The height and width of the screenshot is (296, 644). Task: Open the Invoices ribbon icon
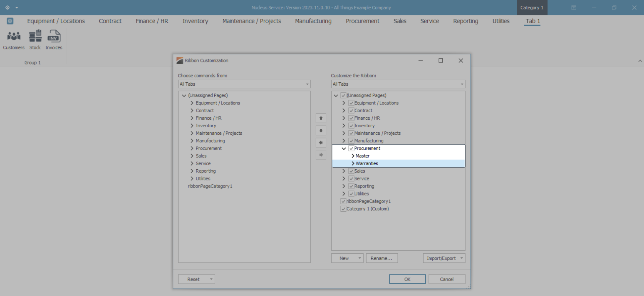tap(54, 40)
